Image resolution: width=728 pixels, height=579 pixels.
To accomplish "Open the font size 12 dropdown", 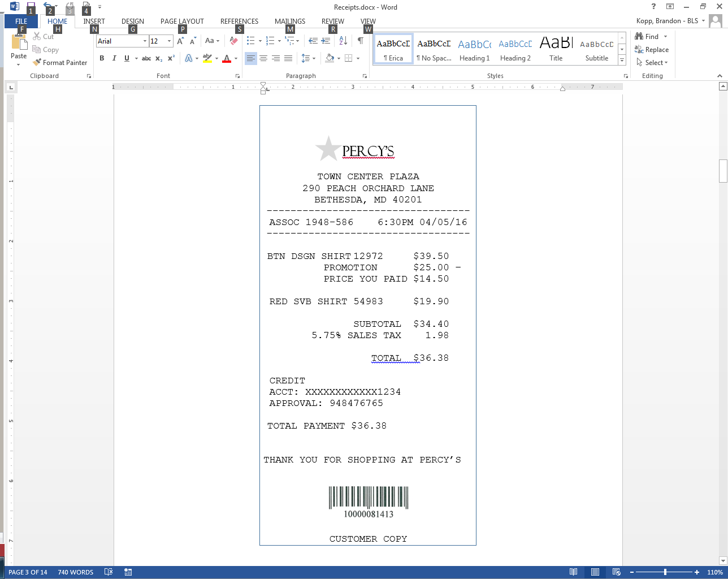I will [x=169, y=41].
